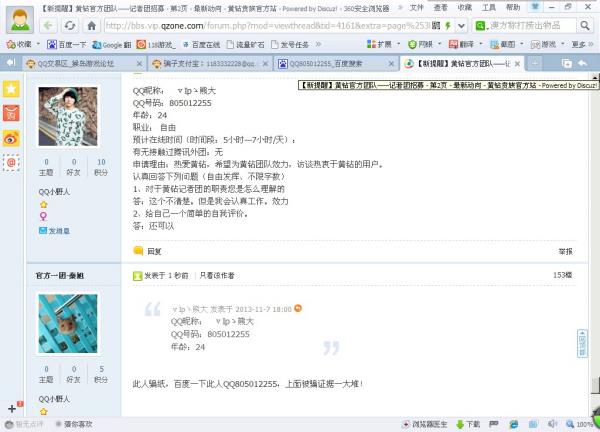Open 浏览器医生 in status bar
The image size is (600, 432).
tap(424, 424)
